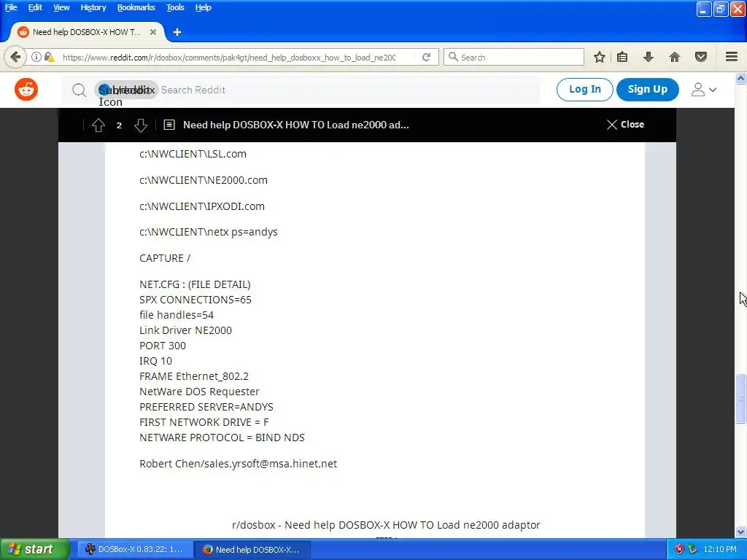Open site information icon in address bar
This screenshot has width=747, height=560.
pos(36,57)
